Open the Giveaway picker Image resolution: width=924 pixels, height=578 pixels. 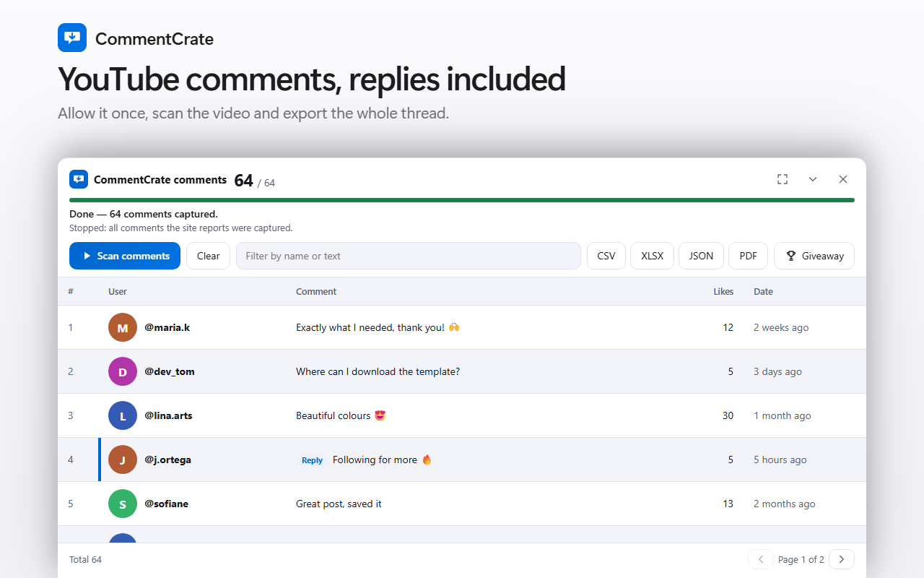point(814,256)
